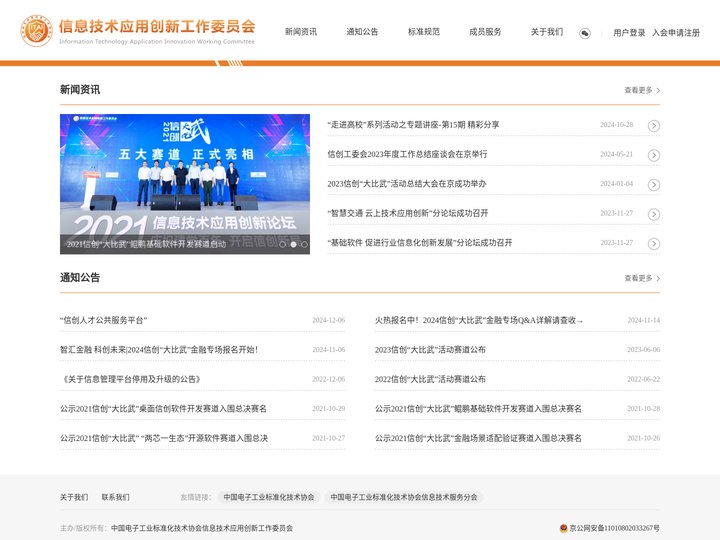
Task: Click footer 联系我们 link
Action: pos(115,497)
